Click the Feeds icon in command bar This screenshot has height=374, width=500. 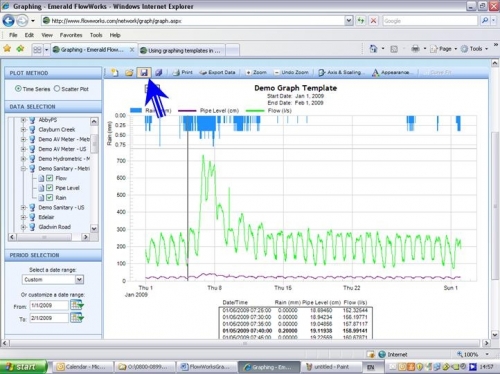[x=394, y=49]
